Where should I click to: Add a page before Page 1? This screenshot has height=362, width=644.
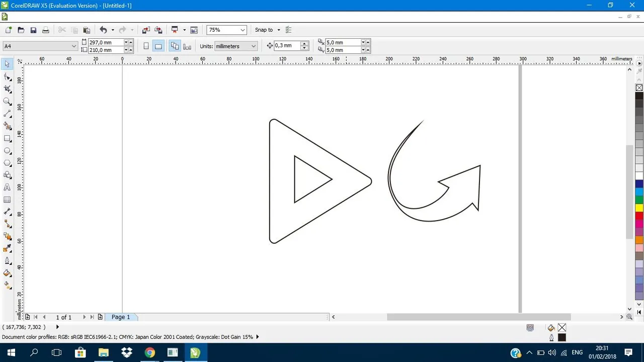pyautogui.click(x=27, y=317)
